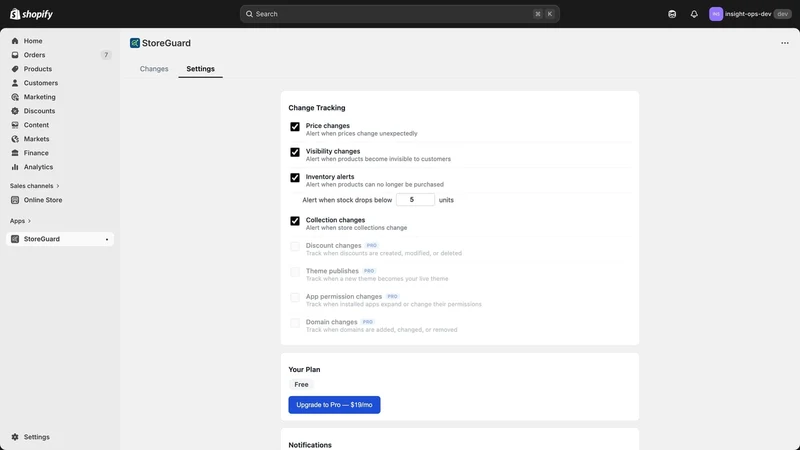Open the three-dot more actions menu
The height and width of the screenshot is (450, 800).
tap(785, 43)
